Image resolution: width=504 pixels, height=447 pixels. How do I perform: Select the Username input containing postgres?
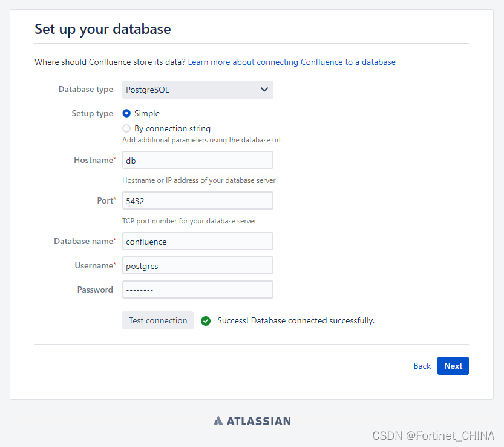[x=197, y=265]
